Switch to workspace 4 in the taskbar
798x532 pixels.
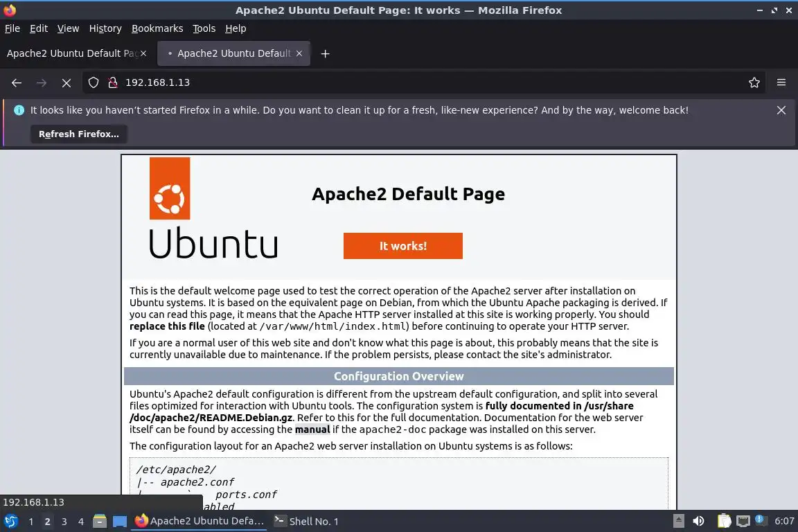[81, 522]
